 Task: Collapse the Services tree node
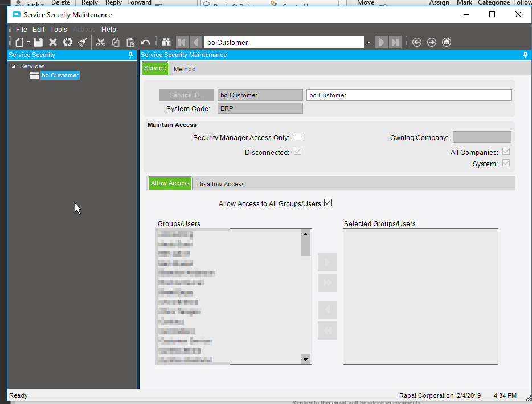pyautogui.click(x=14, y=67)
